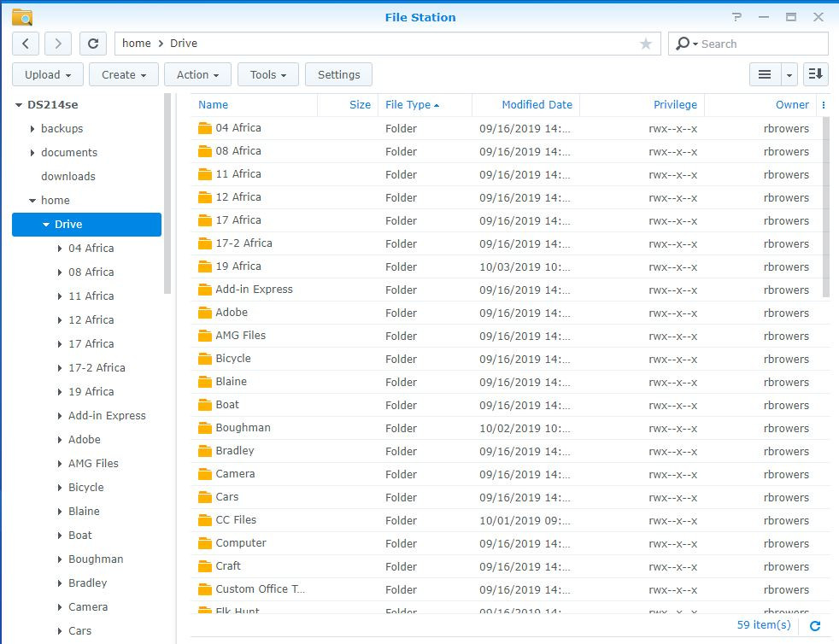Open the Tools menu
This screenshot has height=644, width=839.
267,74
